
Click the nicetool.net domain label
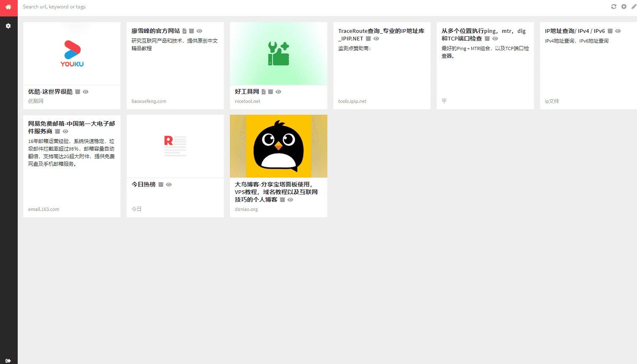click(248, 101)
